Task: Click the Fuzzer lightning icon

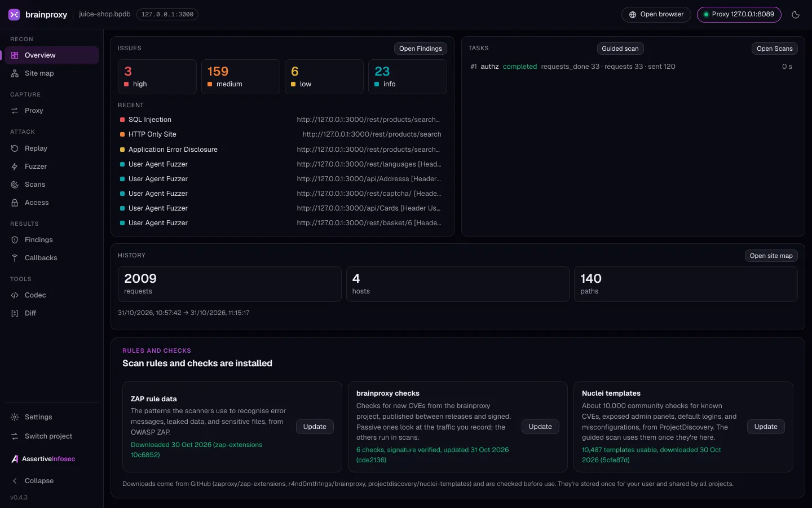Action: (15, 167)
